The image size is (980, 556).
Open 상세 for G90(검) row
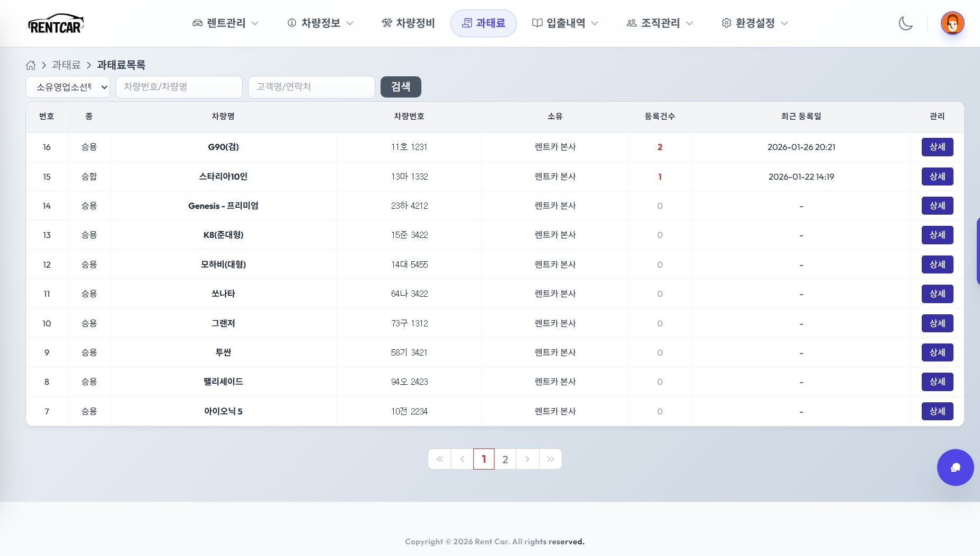pyautogui.click(x=937, y=147)
